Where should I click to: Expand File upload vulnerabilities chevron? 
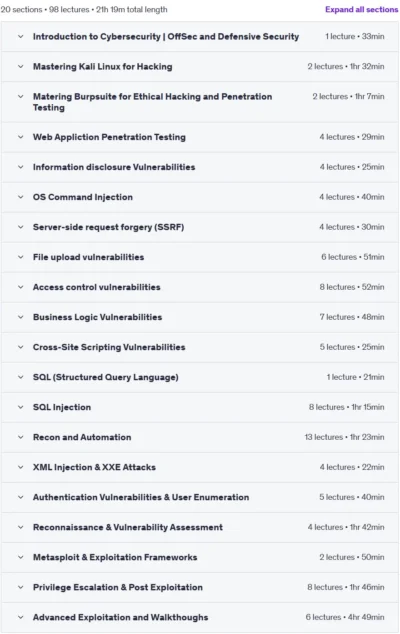click(x=21, y=257)
